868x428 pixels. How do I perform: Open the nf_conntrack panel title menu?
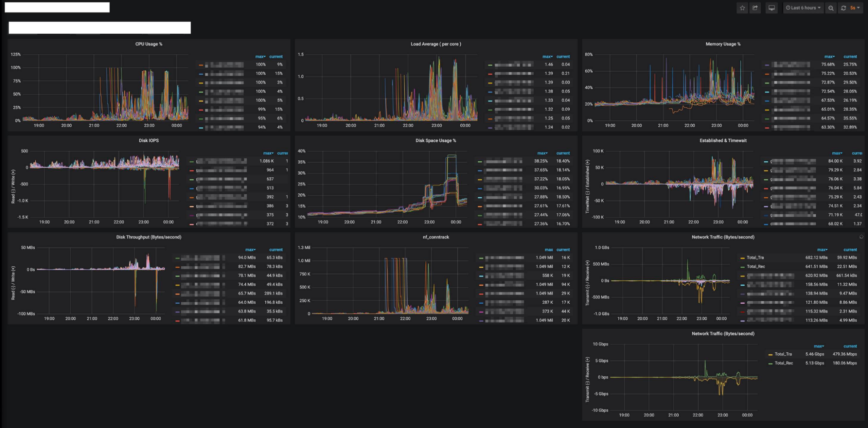pyautogui.click(x=436, y=237)
